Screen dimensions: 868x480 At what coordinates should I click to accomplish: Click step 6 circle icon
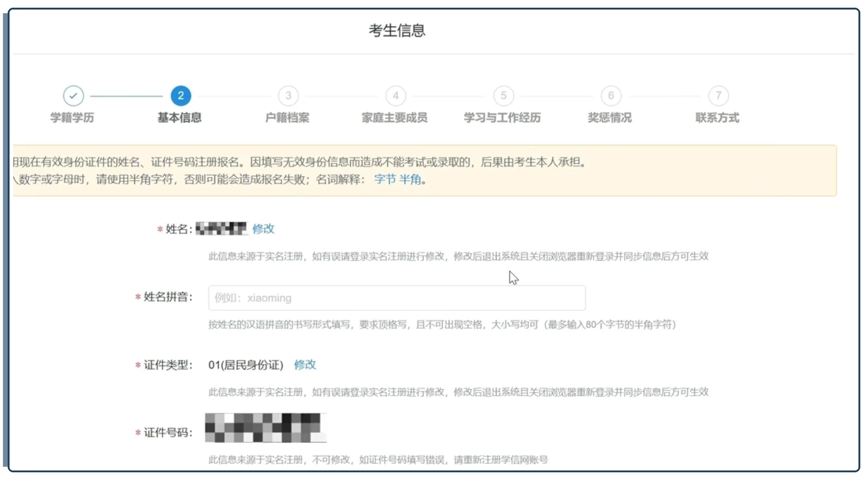tap(611, 96)
